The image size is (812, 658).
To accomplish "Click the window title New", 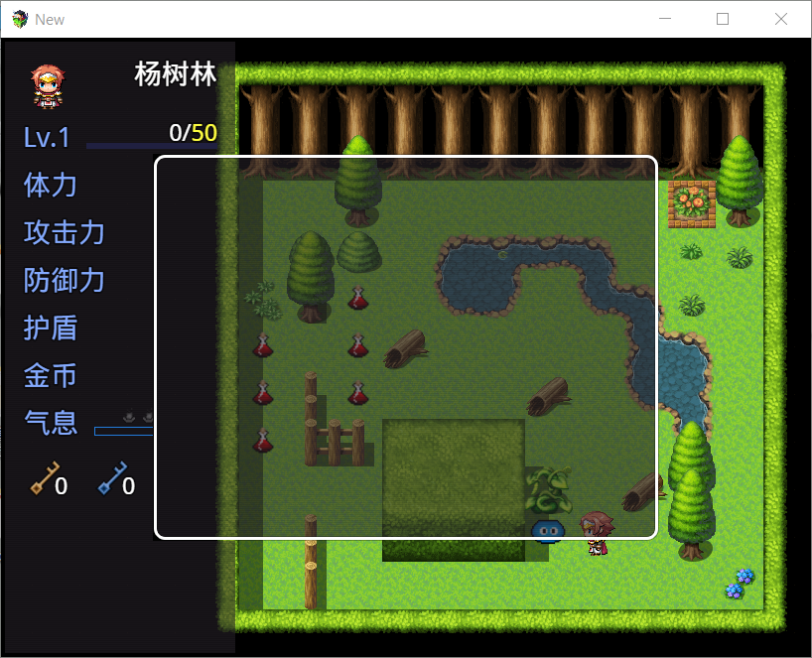I will (x=50, y=20).
